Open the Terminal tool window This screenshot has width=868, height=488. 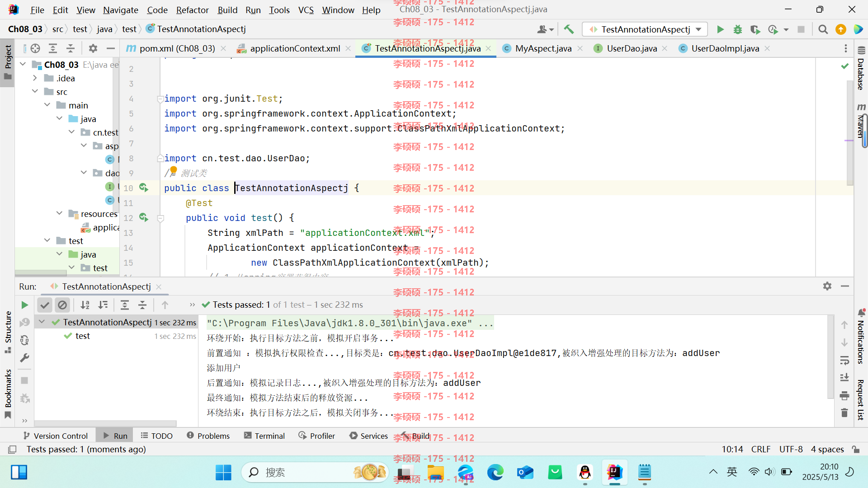(264, 436)
